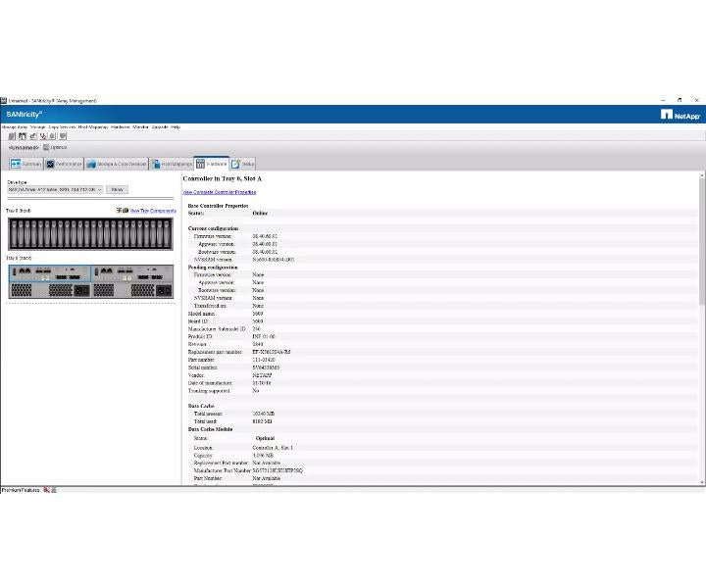
Task: Open the Host Mappings tab
Action: coord(172,165)
